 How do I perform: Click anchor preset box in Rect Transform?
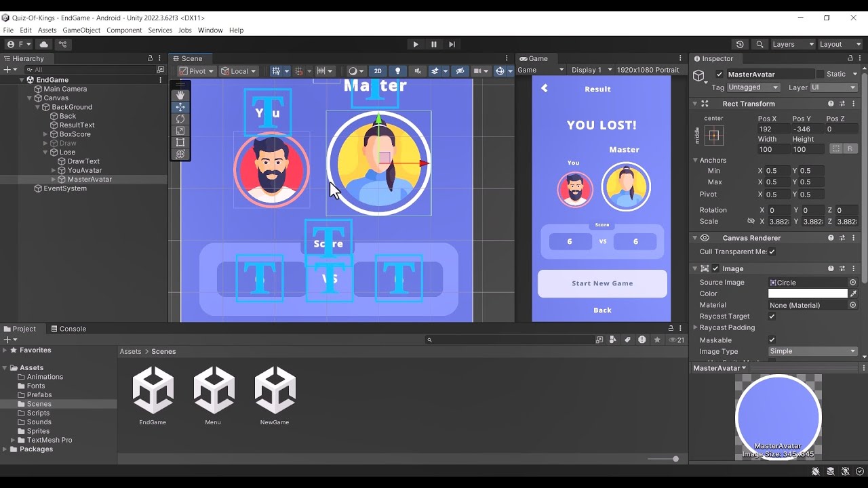(x=713, y=136)
